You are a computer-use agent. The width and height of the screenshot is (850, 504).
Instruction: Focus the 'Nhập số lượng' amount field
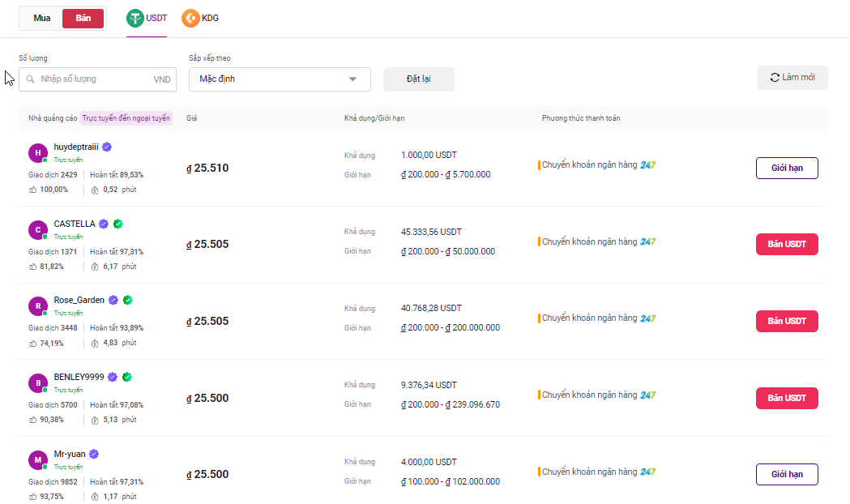(96, 79)
